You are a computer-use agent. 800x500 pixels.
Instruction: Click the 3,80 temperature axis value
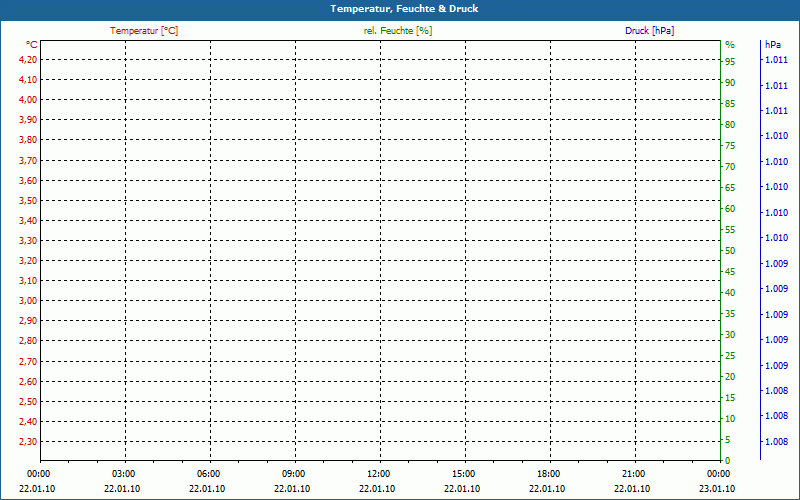(x=28, y=140)
